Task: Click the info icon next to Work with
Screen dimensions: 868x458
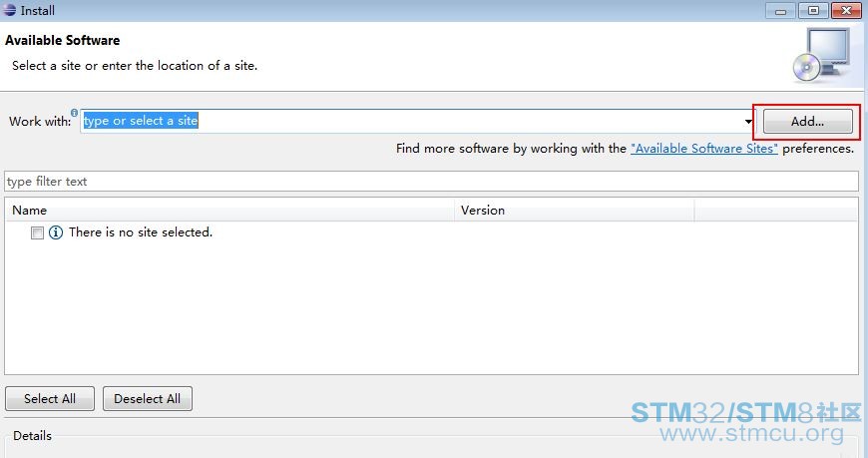Action: [74, 113]
